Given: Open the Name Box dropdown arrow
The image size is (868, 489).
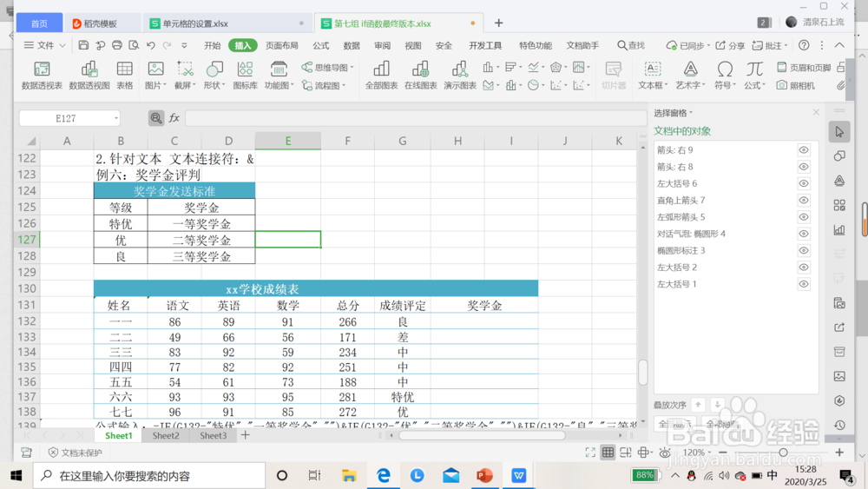Looking at the screenshot, I should tap(115, 118).
